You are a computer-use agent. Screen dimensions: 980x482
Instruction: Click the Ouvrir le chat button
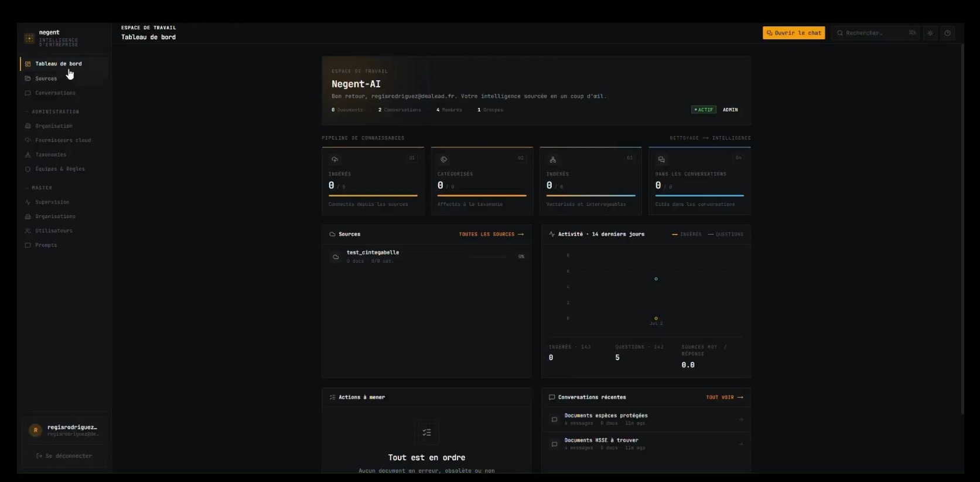[x=794, y=33]
